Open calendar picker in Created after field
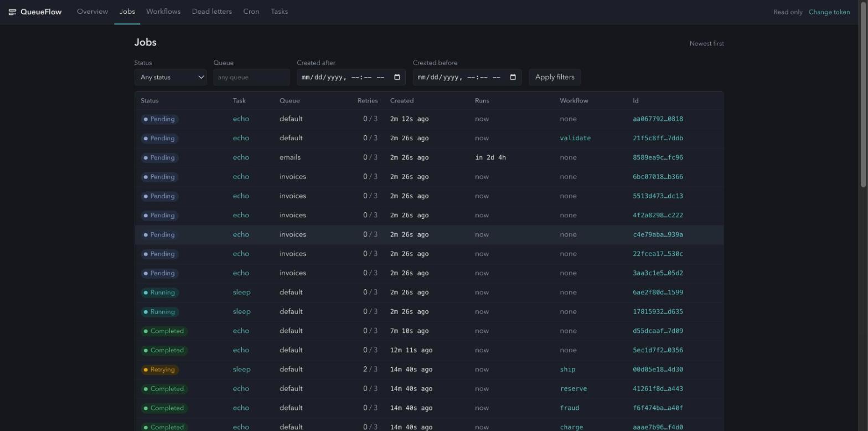The image size is (868, 431). [x=397, y=77]
